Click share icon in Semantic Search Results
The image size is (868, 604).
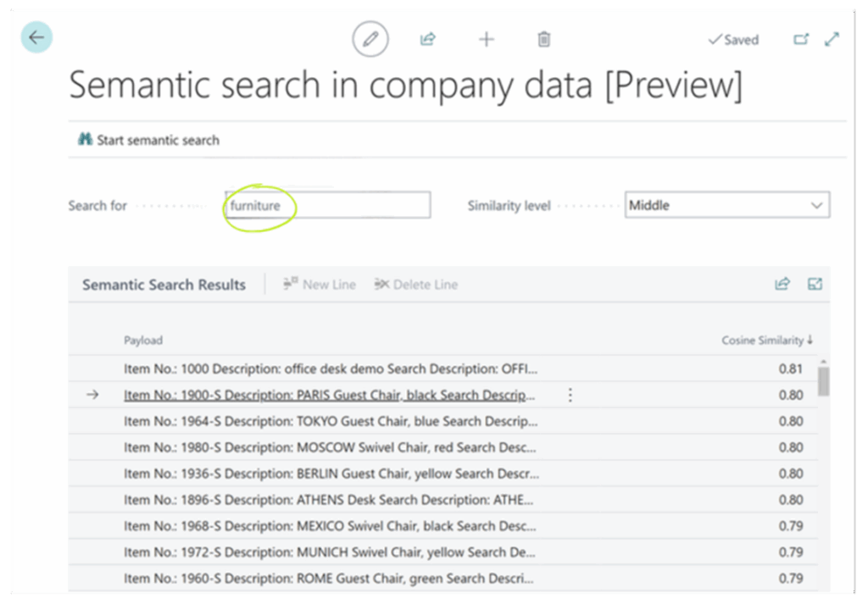[782, 285]
